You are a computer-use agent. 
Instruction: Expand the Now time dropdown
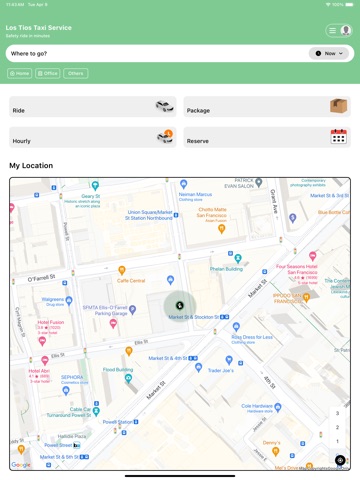click(329, 53)
